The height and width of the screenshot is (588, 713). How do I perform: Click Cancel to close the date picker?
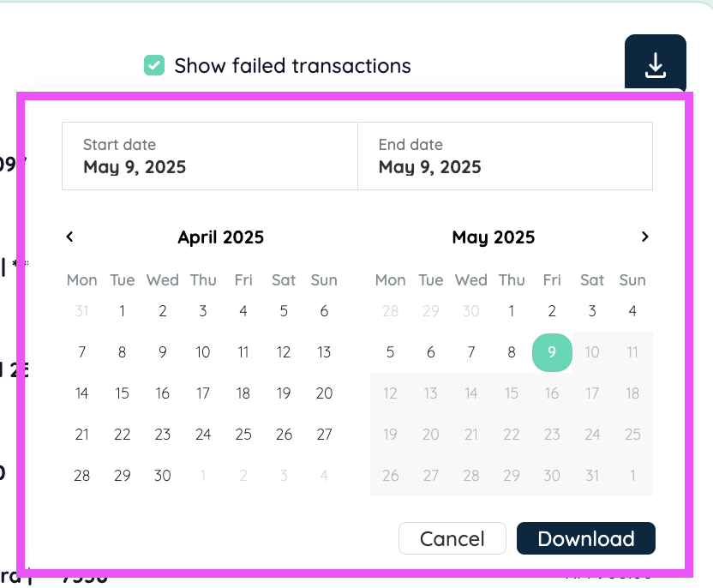452,538
